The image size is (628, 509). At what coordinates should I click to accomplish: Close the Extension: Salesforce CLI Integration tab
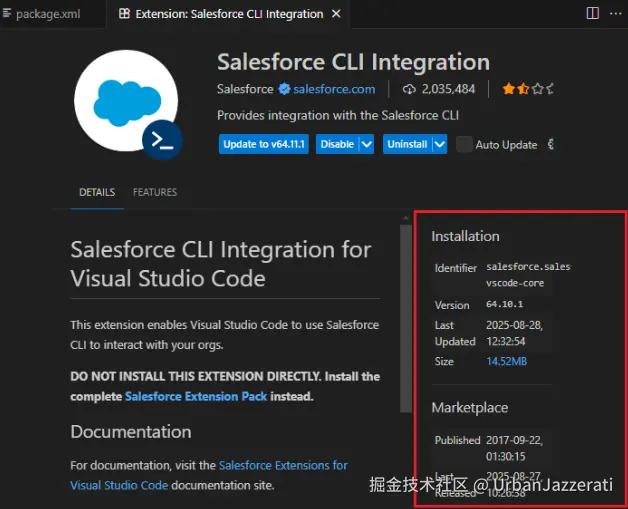coord(338,14)
